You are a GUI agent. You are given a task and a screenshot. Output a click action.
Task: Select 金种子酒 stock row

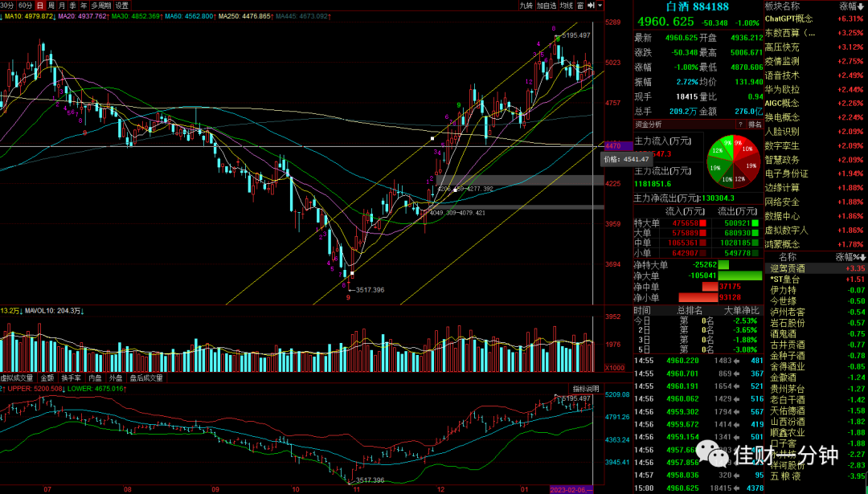click(816, 356)
